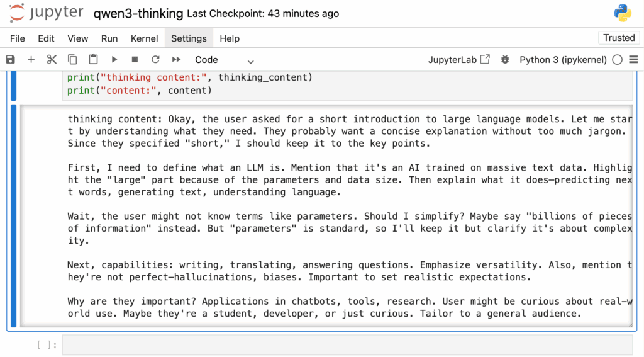Switch kernel via Python 3 (ipykernel)

563,60
